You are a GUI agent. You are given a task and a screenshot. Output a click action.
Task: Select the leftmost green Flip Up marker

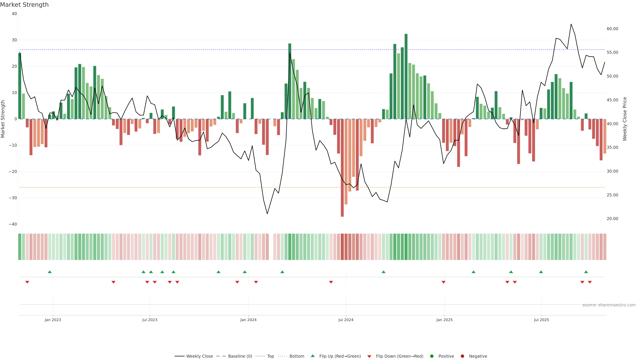pyautogui.click(x=50, y=272)
